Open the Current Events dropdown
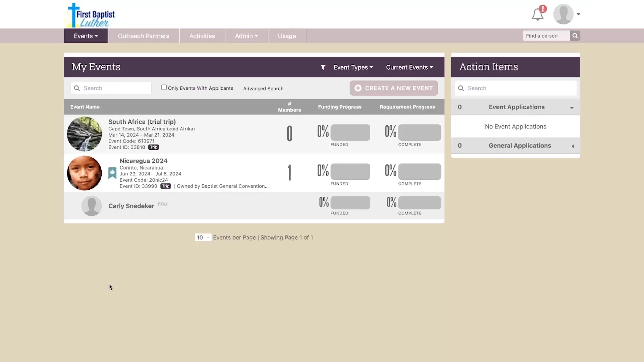Viewport: 644px width, 362px height. pyautogui.click(x=409, y=67)
